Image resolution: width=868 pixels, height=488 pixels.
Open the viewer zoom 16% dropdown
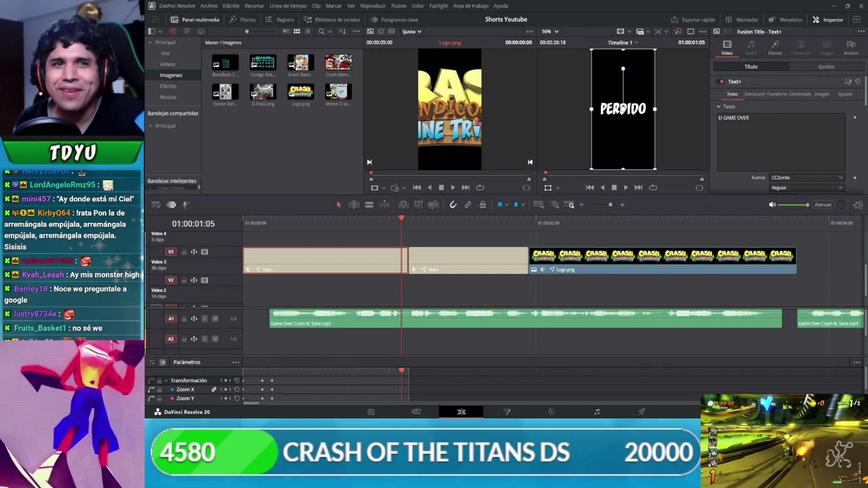[549, 31]
